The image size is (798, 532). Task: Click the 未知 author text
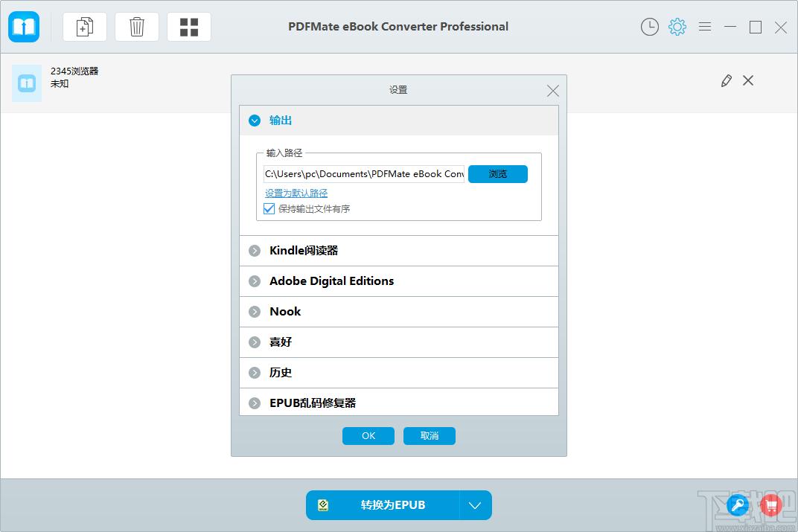[60, 83]
